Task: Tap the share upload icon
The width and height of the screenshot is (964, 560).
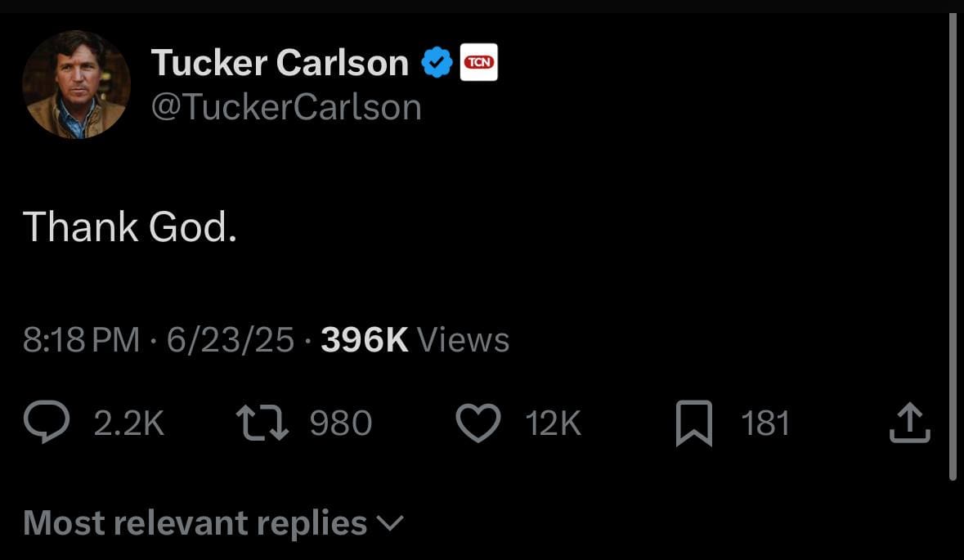Action: coord(909,423)
